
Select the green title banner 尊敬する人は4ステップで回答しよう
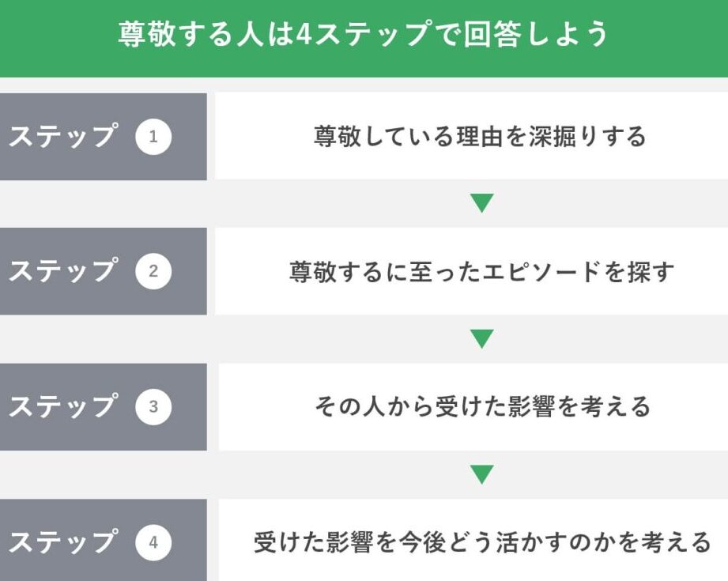click(x=364, y=39)
